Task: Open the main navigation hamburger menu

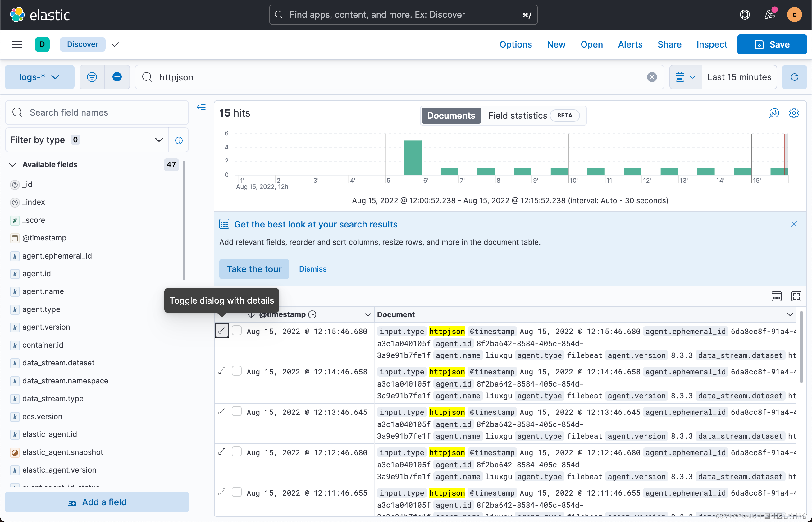Action: [17, 44]
